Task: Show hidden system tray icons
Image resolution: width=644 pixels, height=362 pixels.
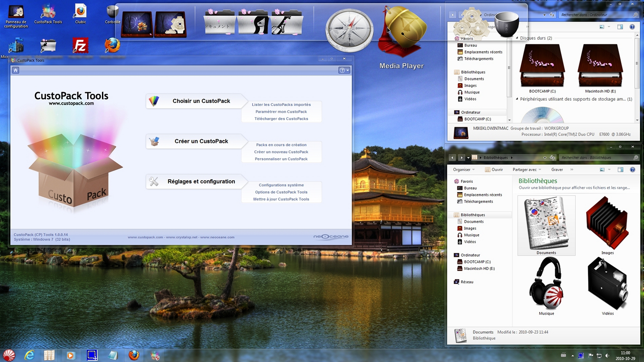Action: tap(573, 356)
